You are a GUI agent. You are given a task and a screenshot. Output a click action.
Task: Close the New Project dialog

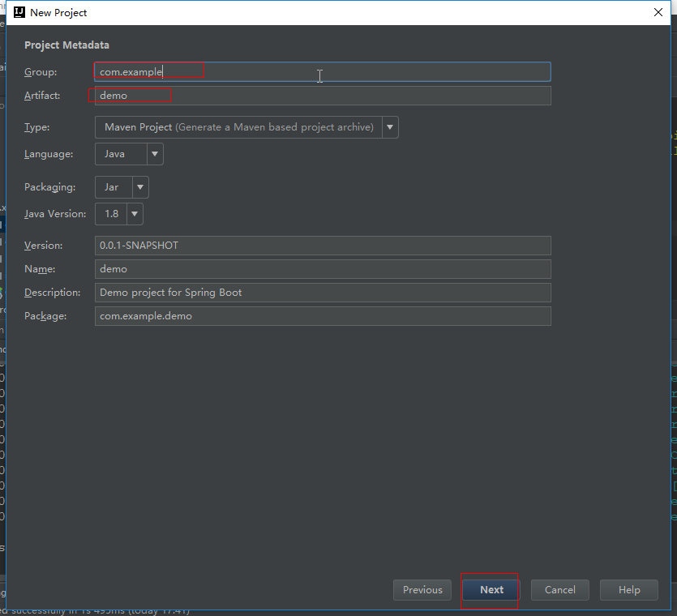click(658, 12)
